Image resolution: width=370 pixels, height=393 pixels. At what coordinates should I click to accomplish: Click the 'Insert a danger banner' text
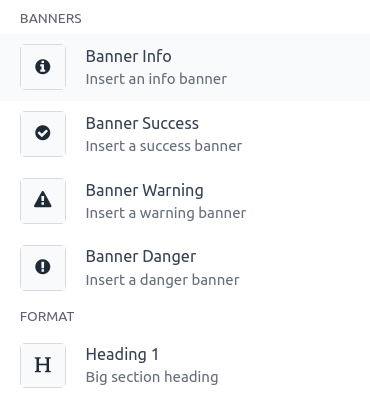(x=162, y=280)
